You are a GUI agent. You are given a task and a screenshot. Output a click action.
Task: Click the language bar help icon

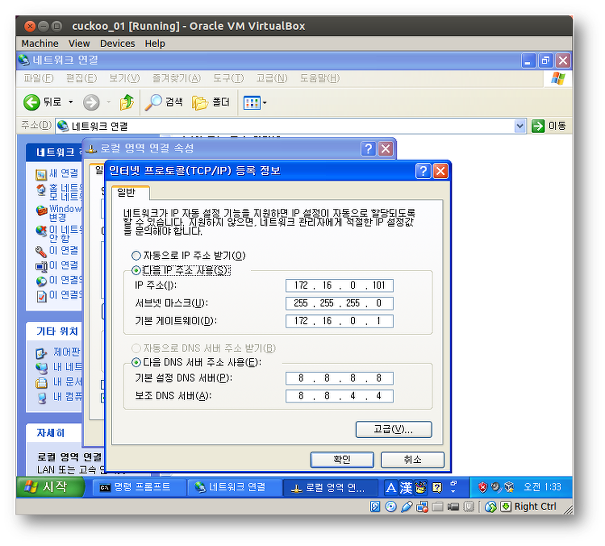[437, 488]
